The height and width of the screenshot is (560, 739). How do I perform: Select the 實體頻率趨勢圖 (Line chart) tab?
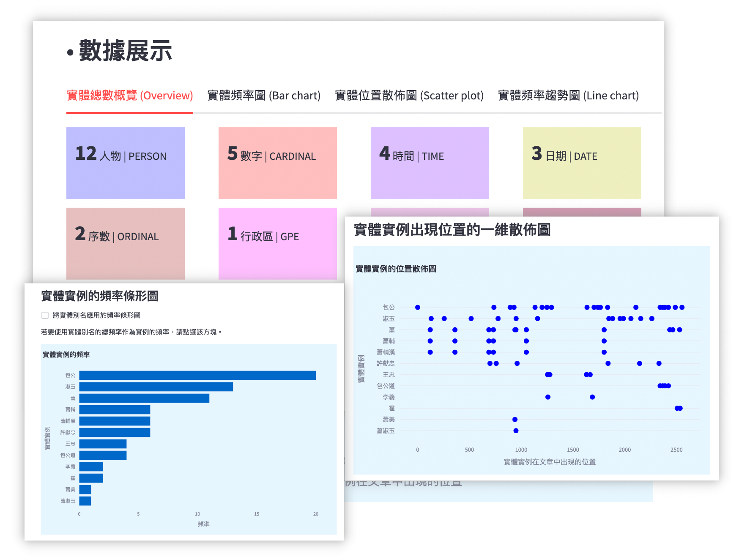568,96
